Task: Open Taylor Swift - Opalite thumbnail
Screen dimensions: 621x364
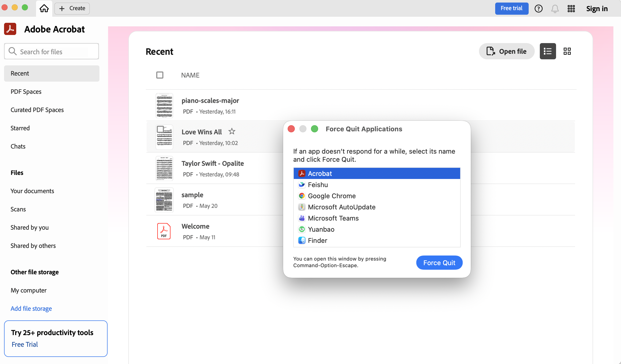Action: [164, 168]
